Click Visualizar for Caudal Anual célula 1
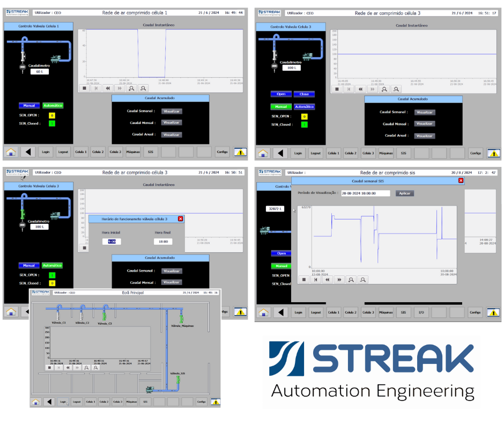The height and width of the screenshot is (423, 504). [172, 135]
